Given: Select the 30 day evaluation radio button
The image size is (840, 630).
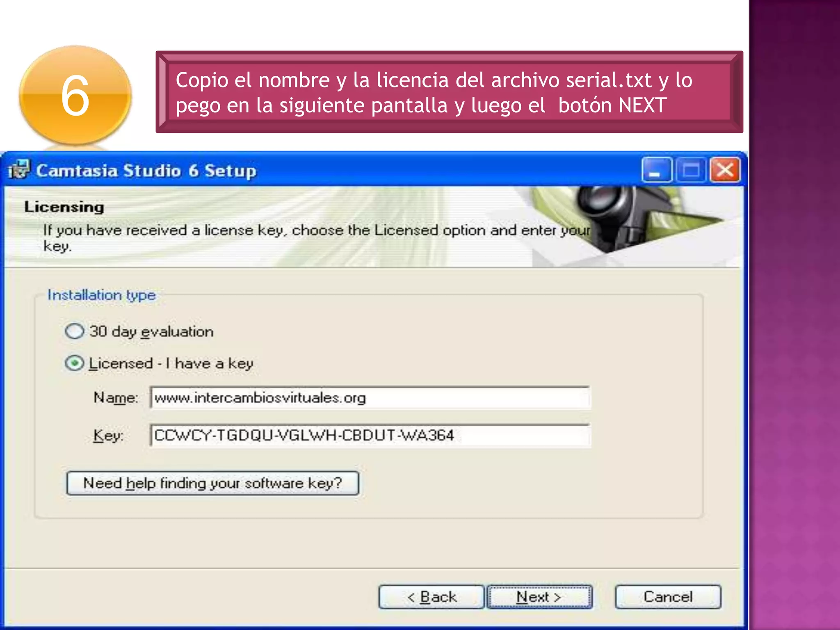Looking at the screenshot, I should [x=75, y=331].
